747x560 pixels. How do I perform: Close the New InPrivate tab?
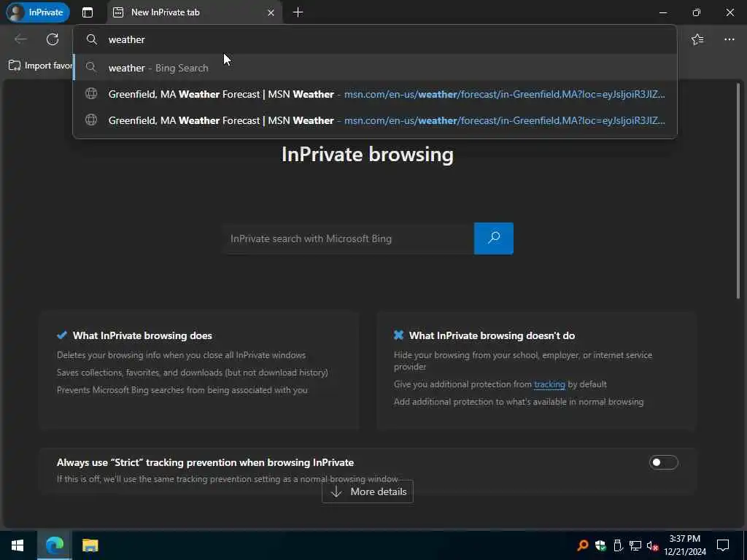click(271, 12)
